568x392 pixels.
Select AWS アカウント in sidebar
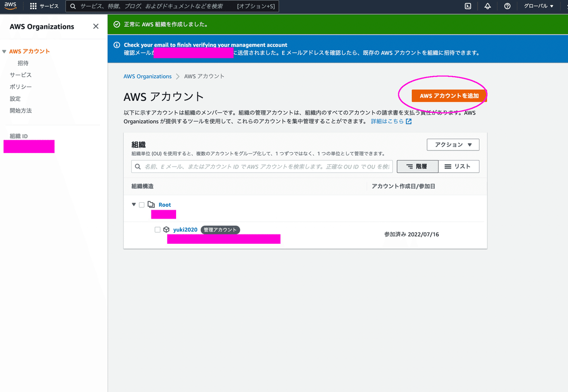[29, 51]
